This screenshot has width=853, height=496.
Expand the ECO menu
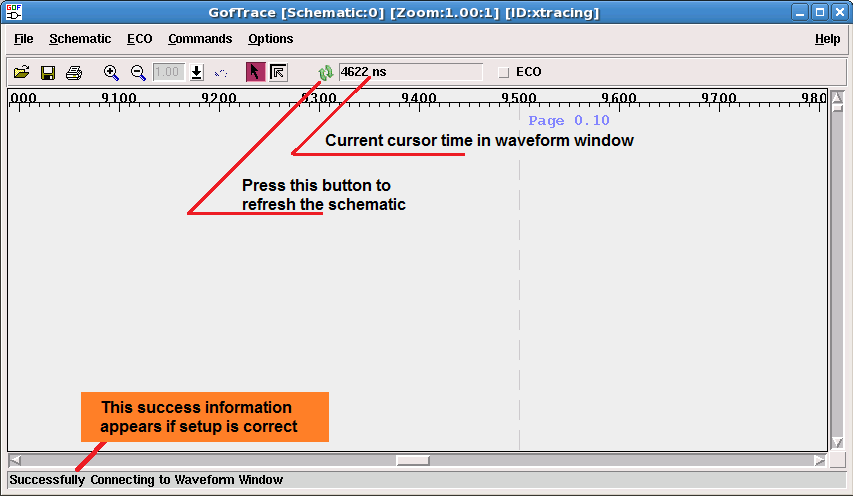139,39
